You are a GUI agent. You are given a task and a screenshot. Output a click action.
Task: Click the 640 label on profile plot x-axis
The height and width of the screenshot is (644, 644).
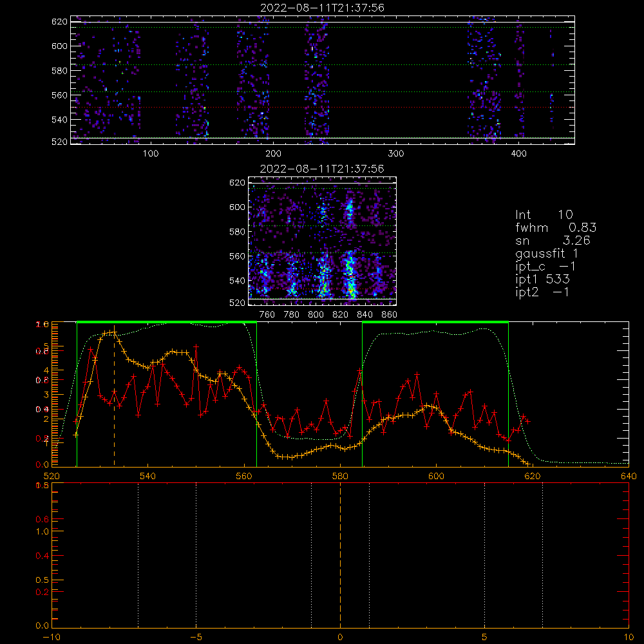point(629,476)
